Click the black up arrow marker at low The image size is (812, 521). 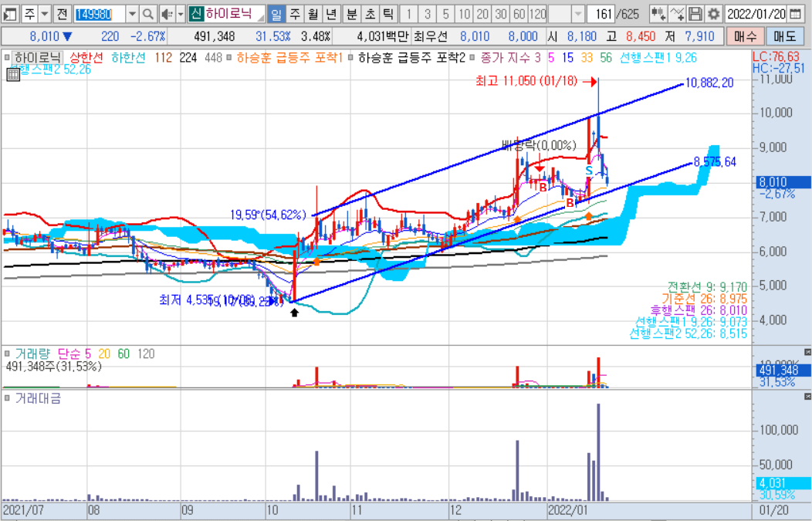pos(295,313)
